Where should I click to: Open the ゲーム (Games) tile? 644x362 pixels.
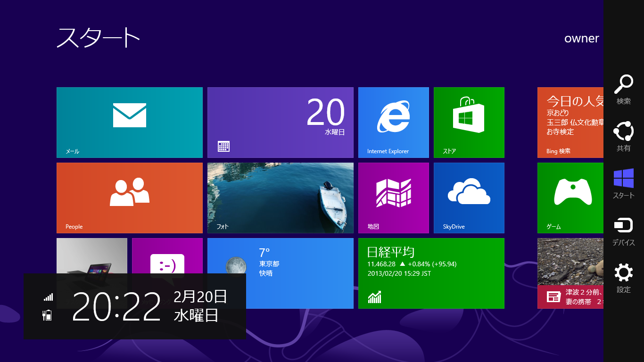(570, 198)
